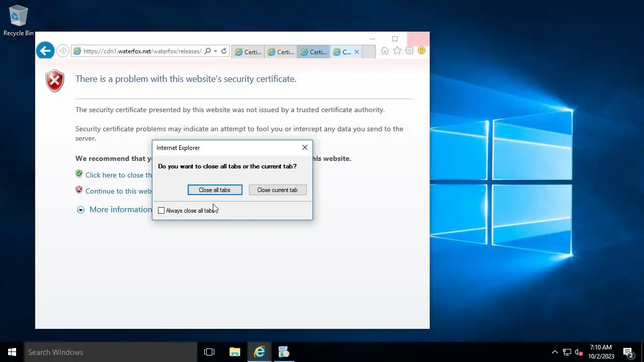The image size is (644, 362).
Task: Open File Explorer from taskbar
Action: 235,352
